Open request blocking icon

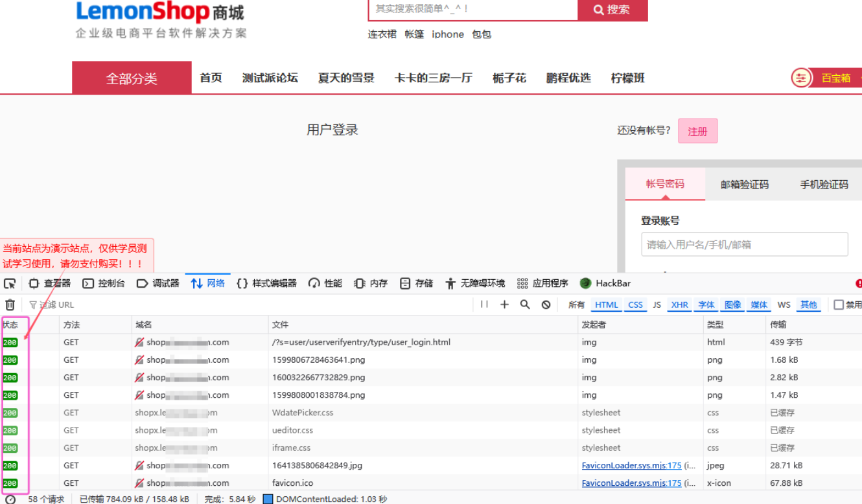coord(546,304)
